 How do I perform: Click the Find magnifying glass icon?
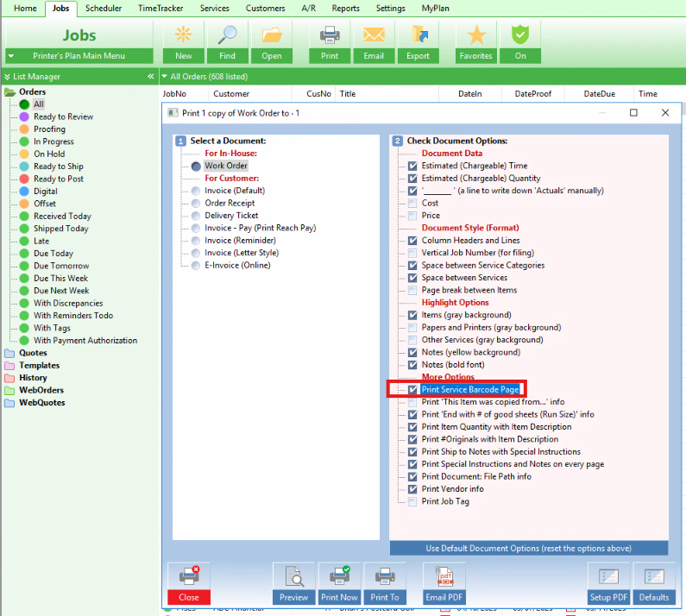(227, 35)
